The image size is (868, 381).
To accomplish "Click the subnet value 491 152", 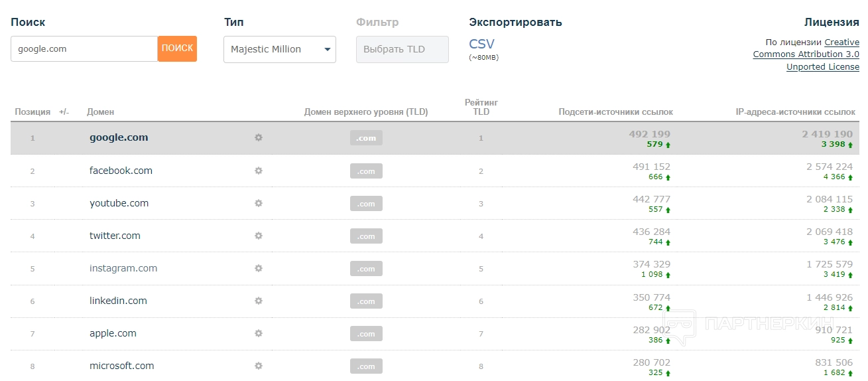I will point(651,167).
